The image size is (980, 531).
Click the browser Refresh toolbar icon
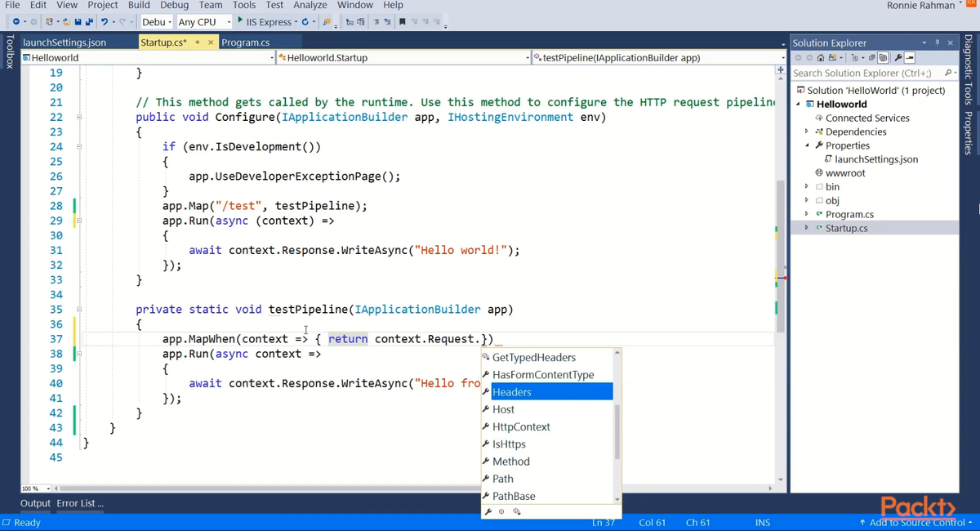305,21
